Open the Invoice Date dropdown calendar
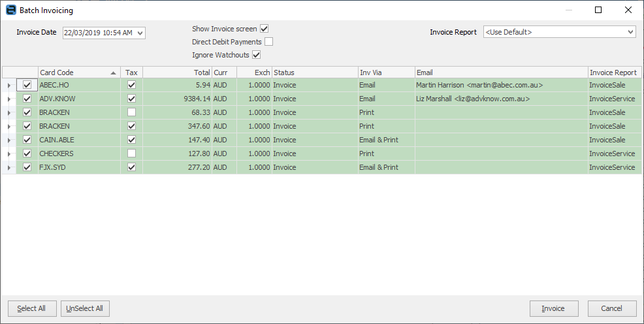644x324 pixels. [140, 33]
